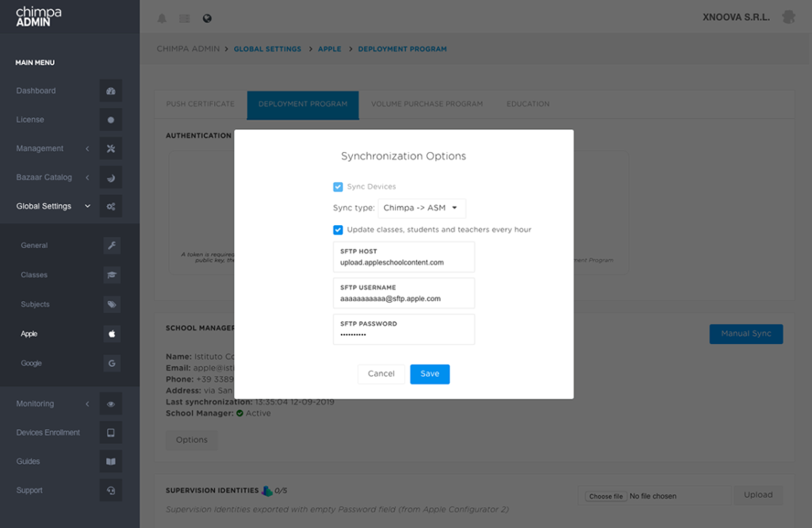Viewport: 812px width, 528px height.
Task: Open the Sync type dropdown
Action: point(422,208)
